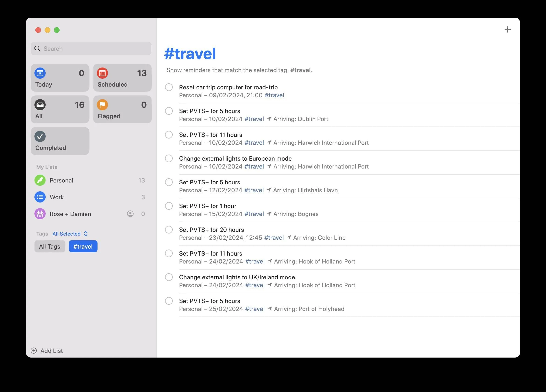The width and height of the screenshot is (546, 392).
Task: Select the Rose + Damien shared list
Action: pos(91,214)
